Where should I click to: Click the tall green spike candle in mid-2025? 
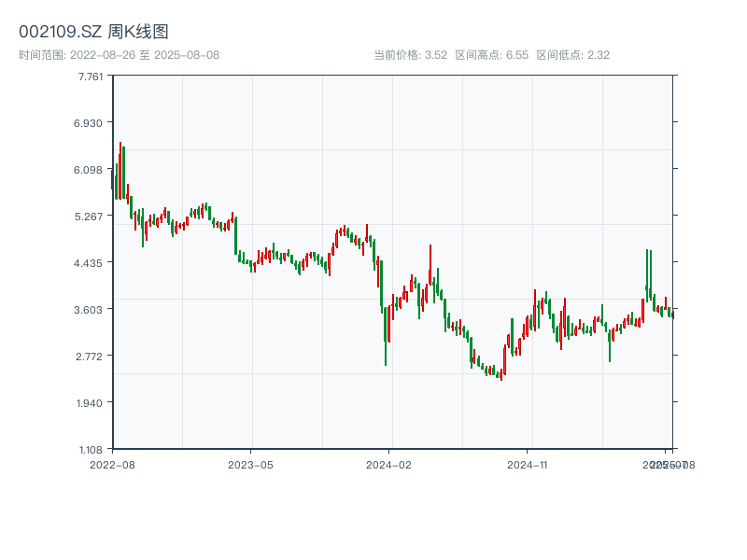647,271
